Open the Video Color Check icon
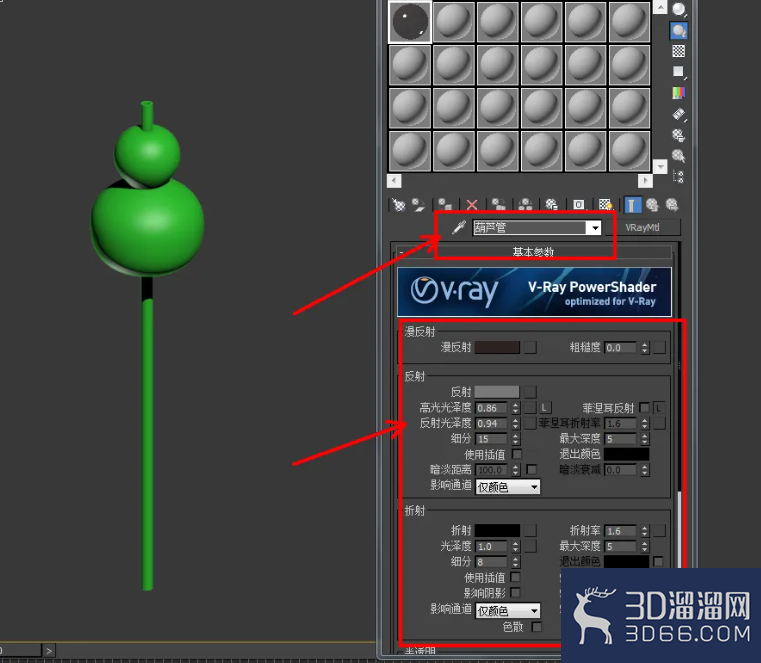The width and height of the screenshot is (761, 663). point(678,93)
